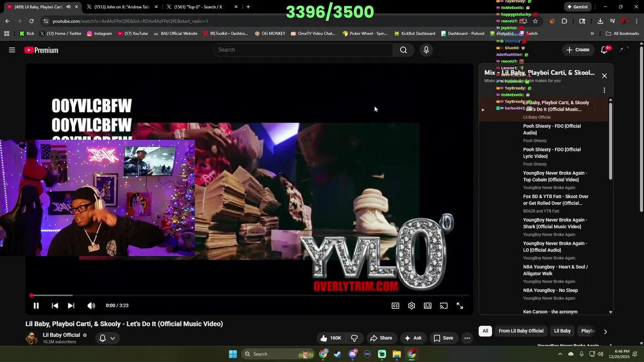The width and height of the screenshot is (644, 362).
Task: Expand subscription notification bell dropdown
Action: (x=107, y=338)
